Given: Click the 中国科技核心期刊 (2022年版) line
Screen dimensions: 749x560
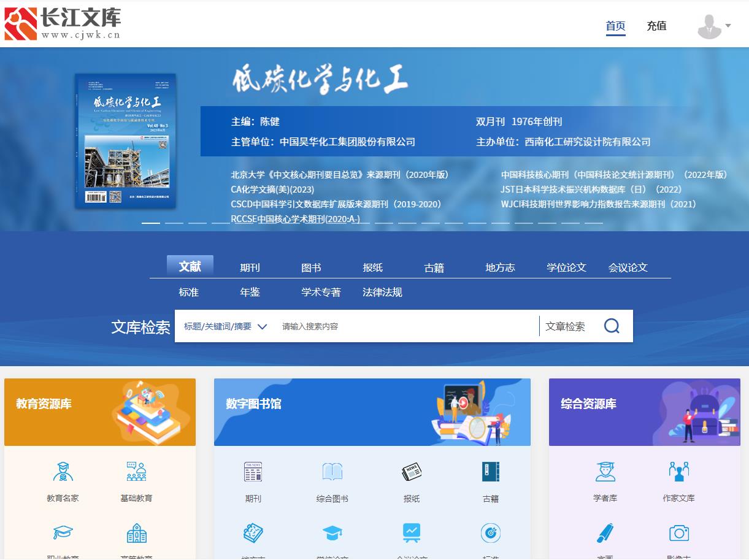Looking at the screenshot, I should (x=614, y=175).
